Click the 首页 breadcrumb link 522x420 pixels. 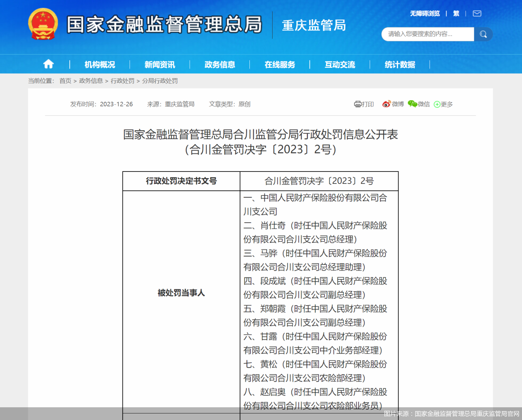[x=65, y=81]
